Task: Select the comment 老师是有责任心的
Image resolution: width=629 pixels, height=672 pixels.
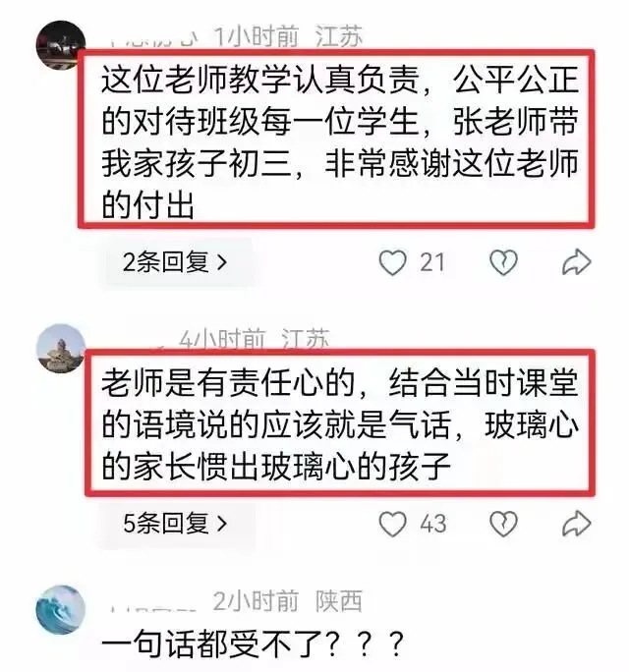Action: click(340, 424)
